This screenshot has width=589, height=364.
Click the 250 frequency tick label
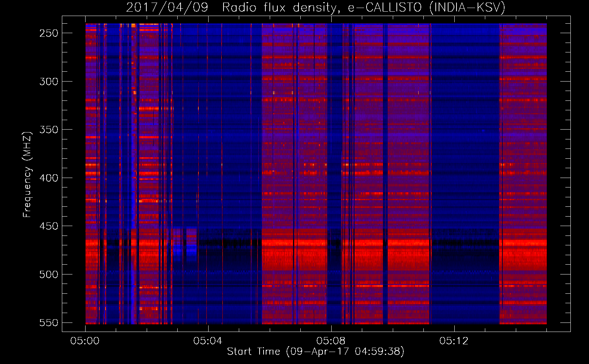click(x=49, y=33)
